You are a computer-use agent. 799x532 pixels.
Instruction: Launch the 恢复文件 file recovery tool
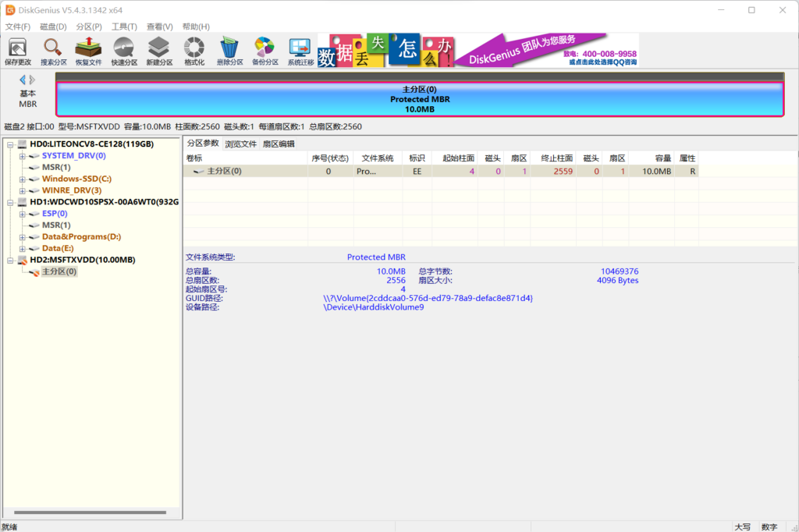coord(89,51)
